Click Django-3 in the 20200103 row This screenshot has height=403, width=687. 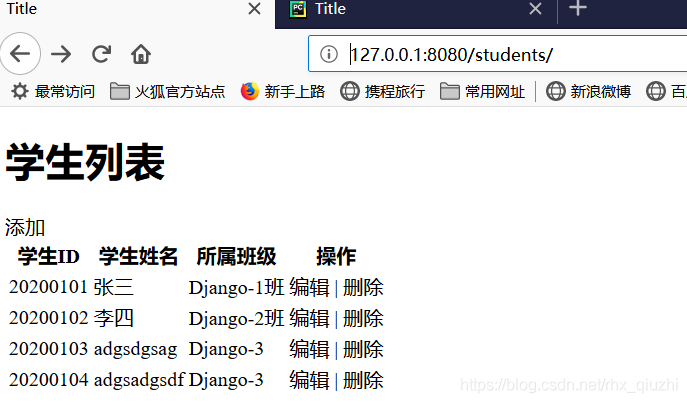click(x=226, y=349)
